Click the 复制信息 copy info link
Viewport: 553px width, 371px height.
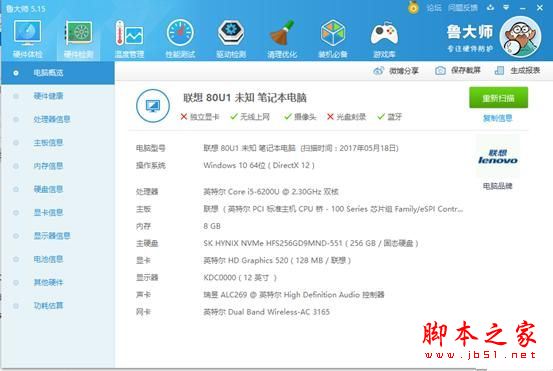pyautogui.click(x=498, y=118)
